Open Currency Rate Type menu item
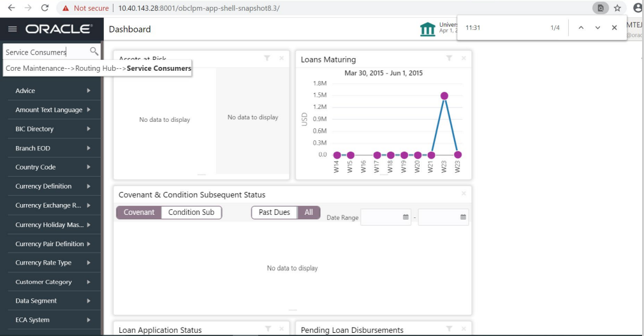This screenshot has height=336, width=644. coord(54,263)
